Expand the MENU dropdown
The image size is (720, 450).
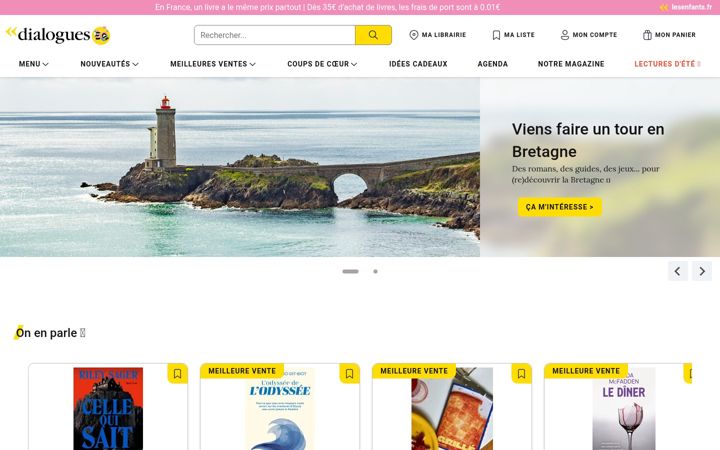[x=34, y=64]
